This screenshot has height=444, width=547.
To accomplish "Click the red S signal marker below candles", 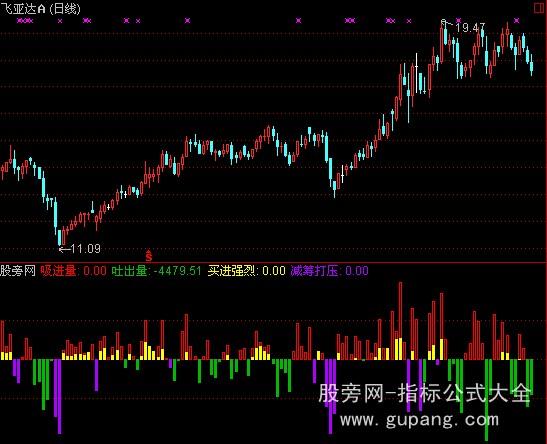I will [x=149, y=256].
